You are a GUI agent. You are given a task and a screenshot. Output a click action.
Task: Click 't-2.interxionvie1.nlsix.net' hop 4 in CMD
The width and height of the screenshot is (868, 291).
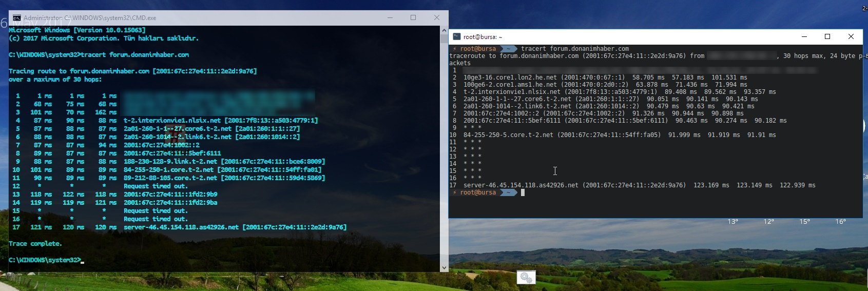[x=172, y=121]
